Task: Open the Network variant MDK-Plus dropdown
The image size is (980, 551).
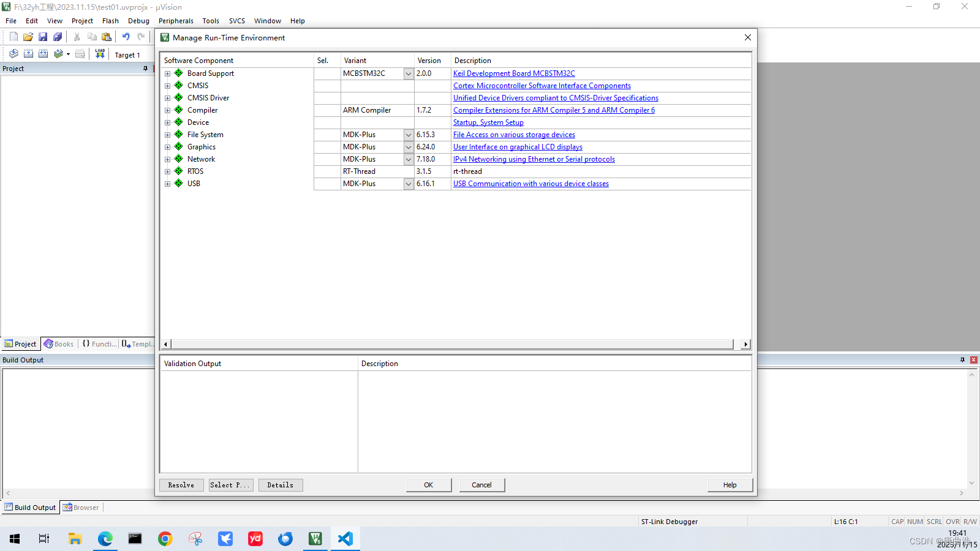Action: click(x=409, y=159)
